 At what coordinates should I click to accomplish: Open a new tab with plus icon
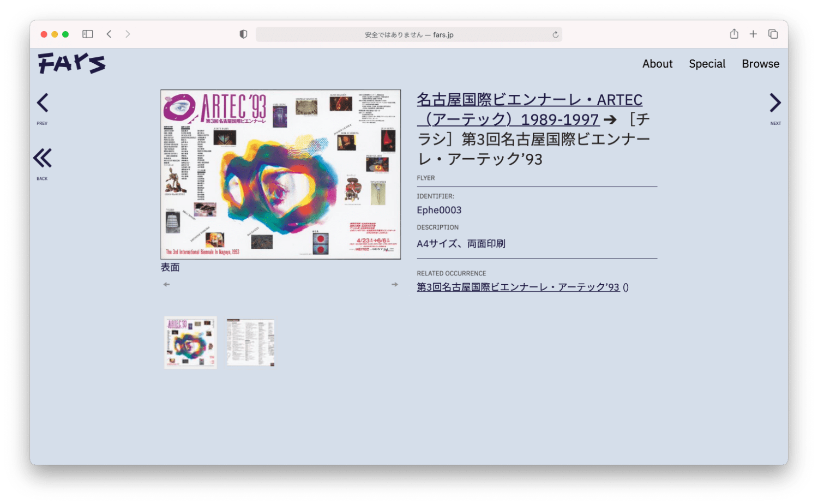click(x=753, y=34)
